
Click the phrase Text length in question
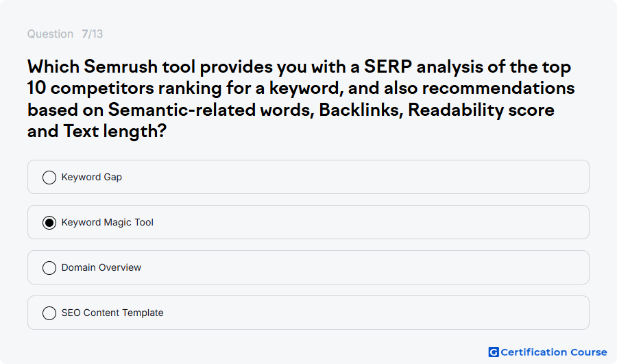(x=115, y=132)
